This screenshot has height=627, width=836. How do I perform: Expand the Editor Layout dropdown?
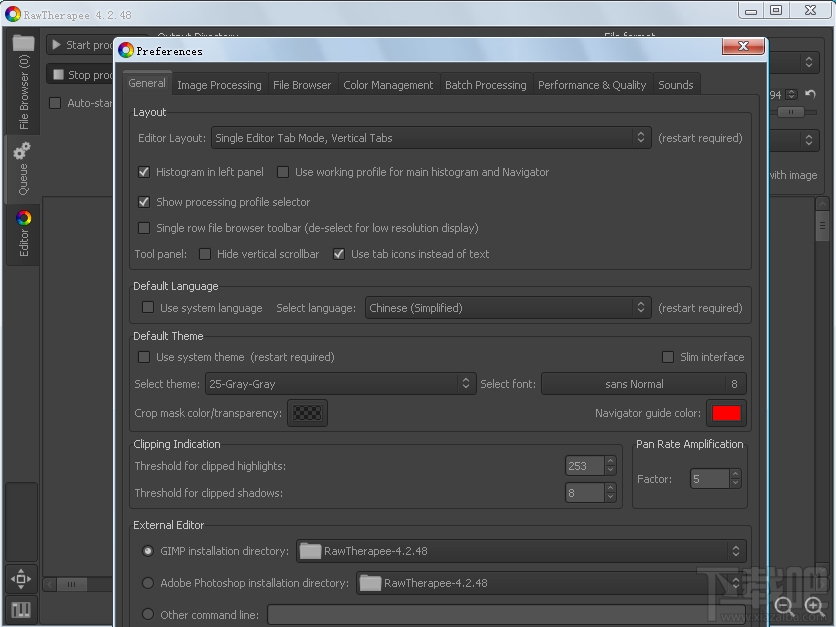pos(431,138)
